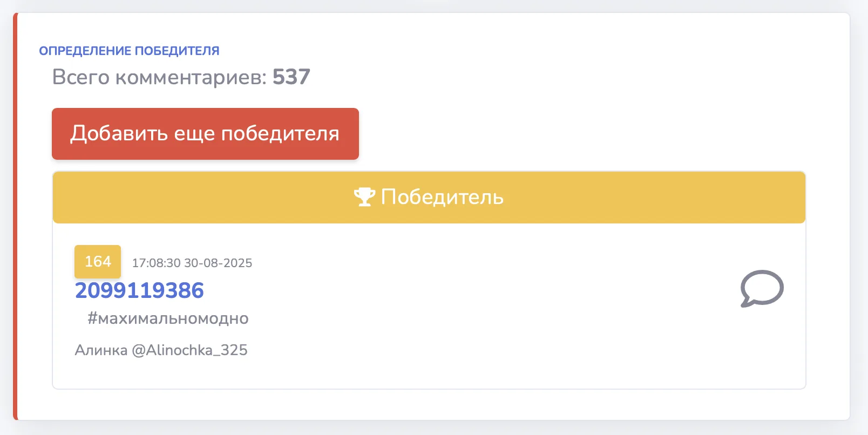Click the hashtag #махимальномодно comment text
Viewport: 868px width, 435px height.
[168, 318]
